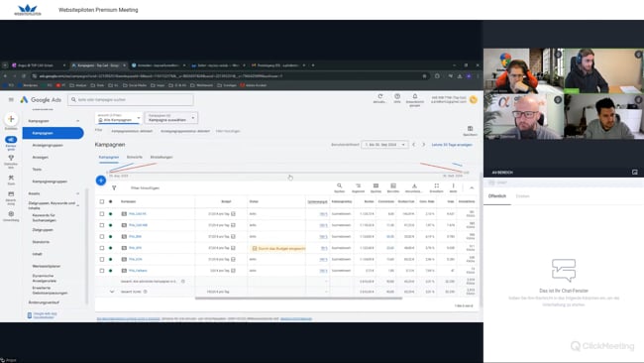644x363 pixels.
Task: Collapse 'Zielgruppen, Keywords und Inhalte' section
Action: [x=77, y=205]
